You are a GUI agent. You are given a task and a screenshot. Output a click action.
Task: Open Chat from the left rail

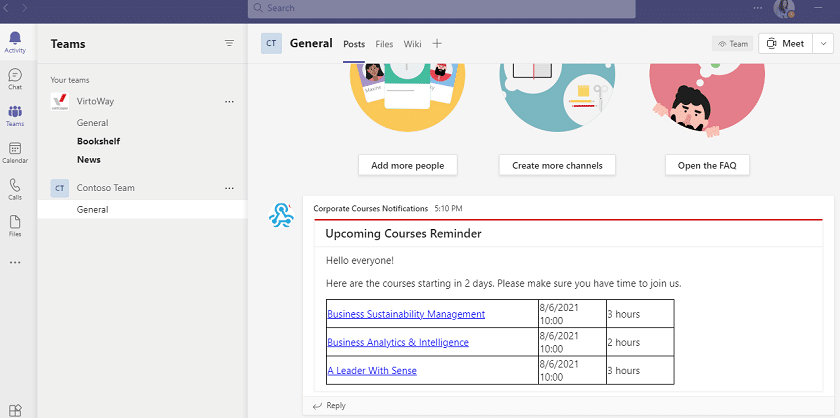click(15, 79)
